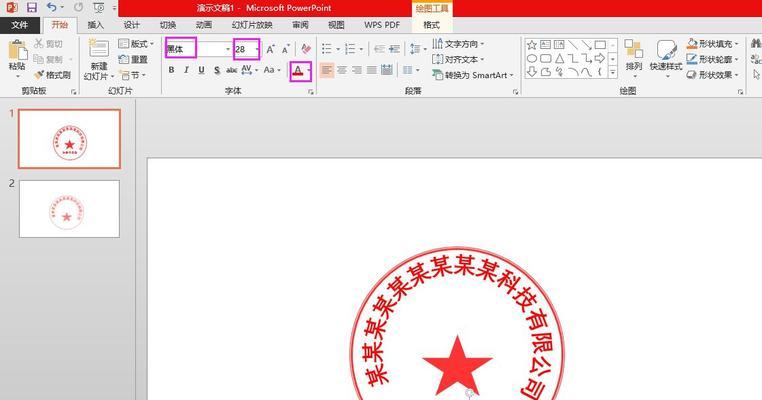Click the numbered list icon
This screenshot has height=400, width=762.
click(x=350, y=49)
